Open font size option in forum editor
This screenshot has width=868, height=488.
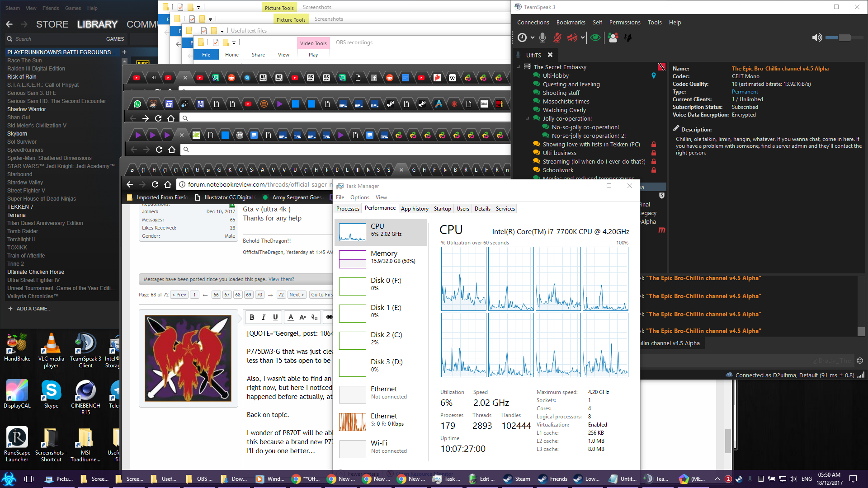pos(302,317)
